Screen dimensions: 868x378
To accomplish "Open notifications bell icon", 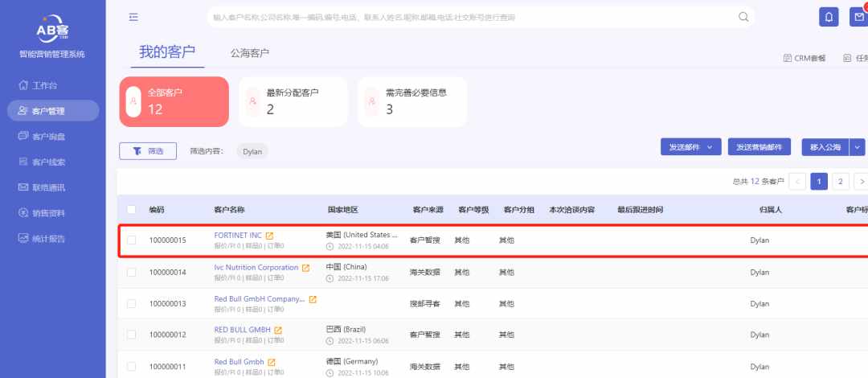I will [829, 17].
